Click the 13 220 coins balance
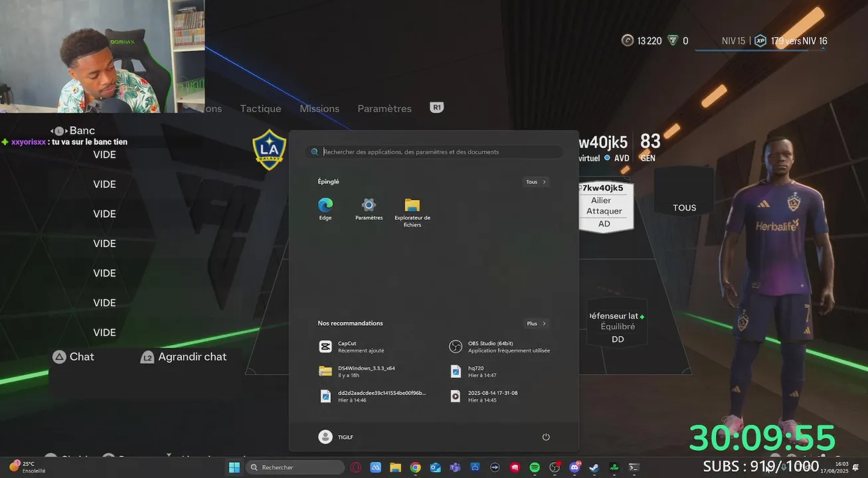This screenshot has height=478, width=868. [x=642, y=41]
